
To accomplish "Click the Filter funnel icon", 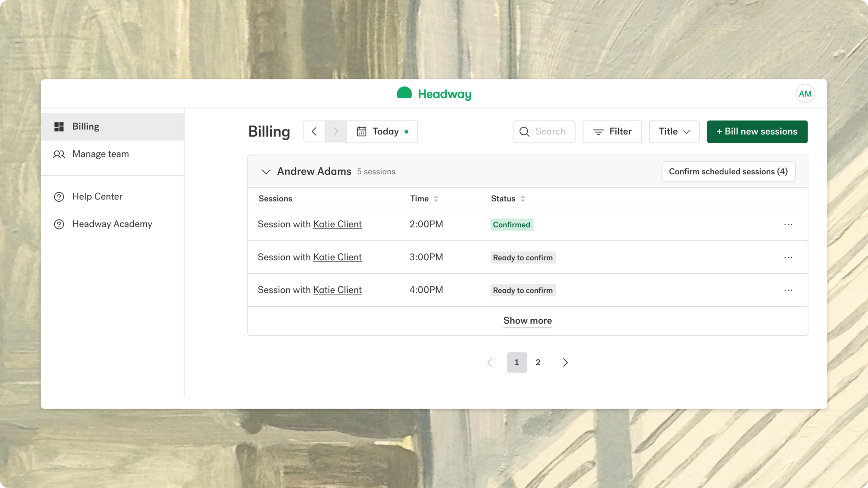I will [599, 131].
